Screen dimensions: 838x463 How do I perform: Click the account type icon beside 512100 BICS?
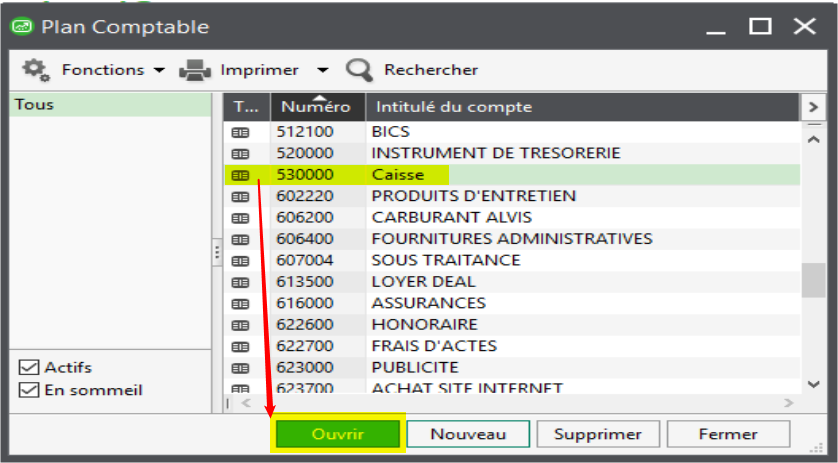240,132
